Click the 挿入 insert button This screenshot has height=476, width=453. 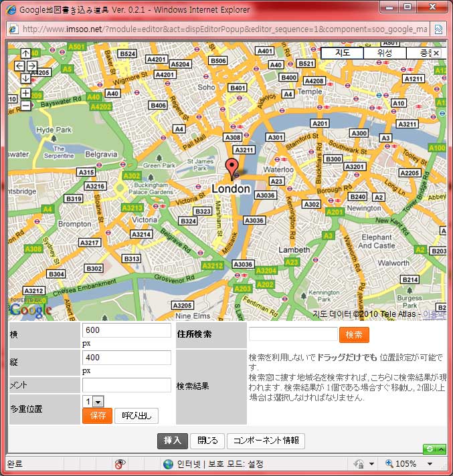pos(172,441)
